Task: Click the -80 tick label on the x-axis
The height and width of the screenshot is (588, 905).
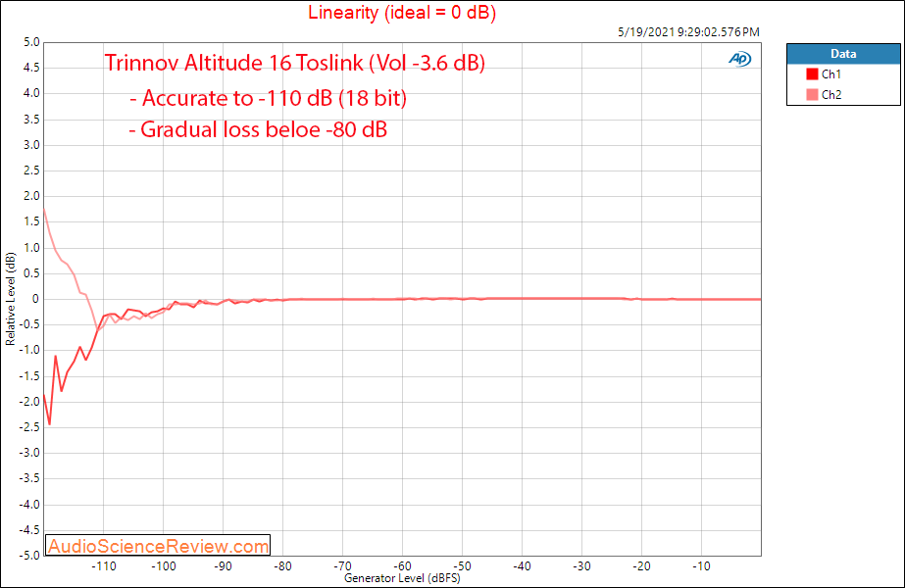Action: tap(282, 566)
